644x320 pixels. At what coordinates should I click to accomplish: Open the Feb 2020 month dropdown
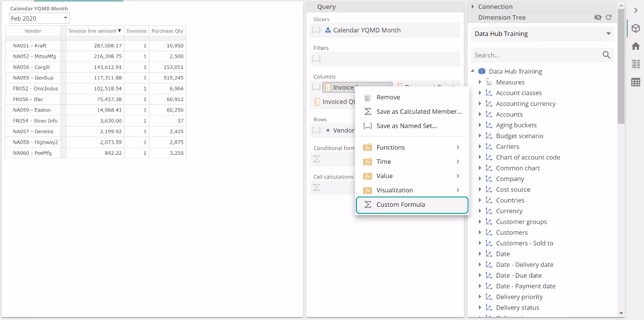tap(39, 18)
